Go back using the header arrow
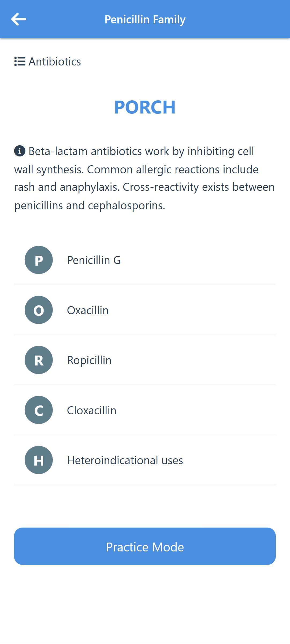This screenshot has width=290, height=644. [x=18, y=19]
